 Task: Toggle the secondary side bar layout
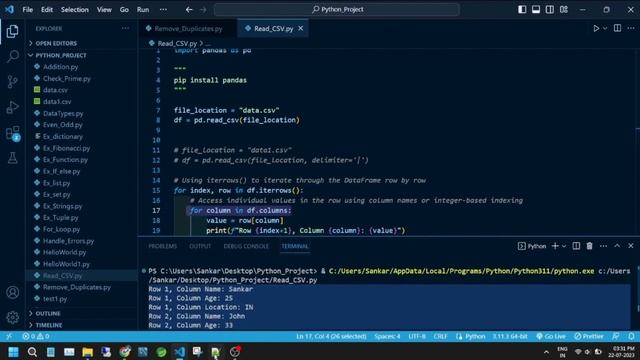[x=550, y=9]
